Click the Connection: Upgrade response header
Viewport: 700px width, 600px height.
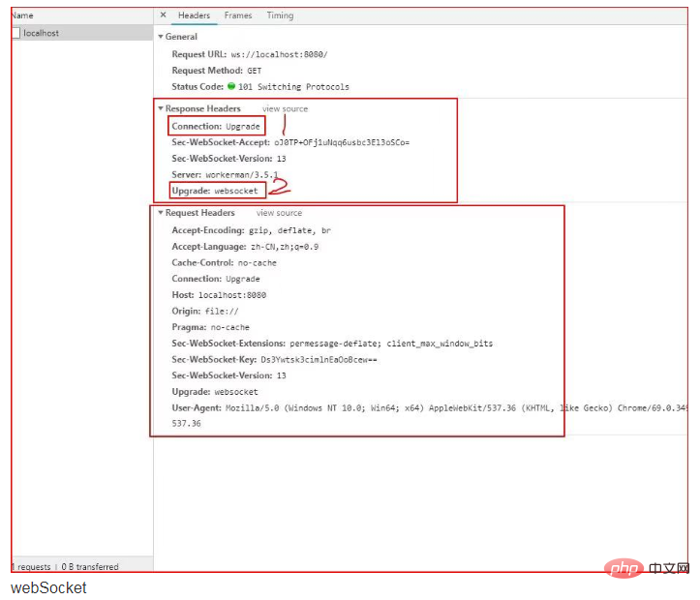(x=216, y=127)
